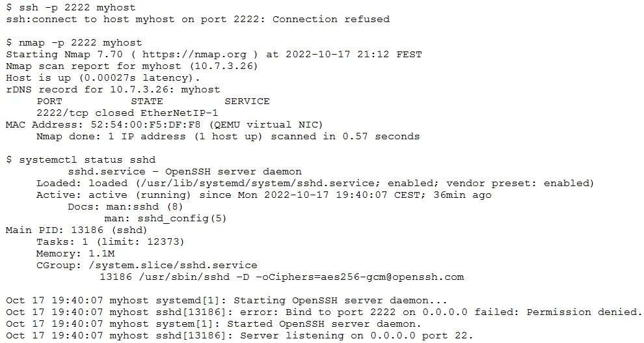Click the 'systemctl status sshd' command

pyautogui.click(x=87, y=160)
